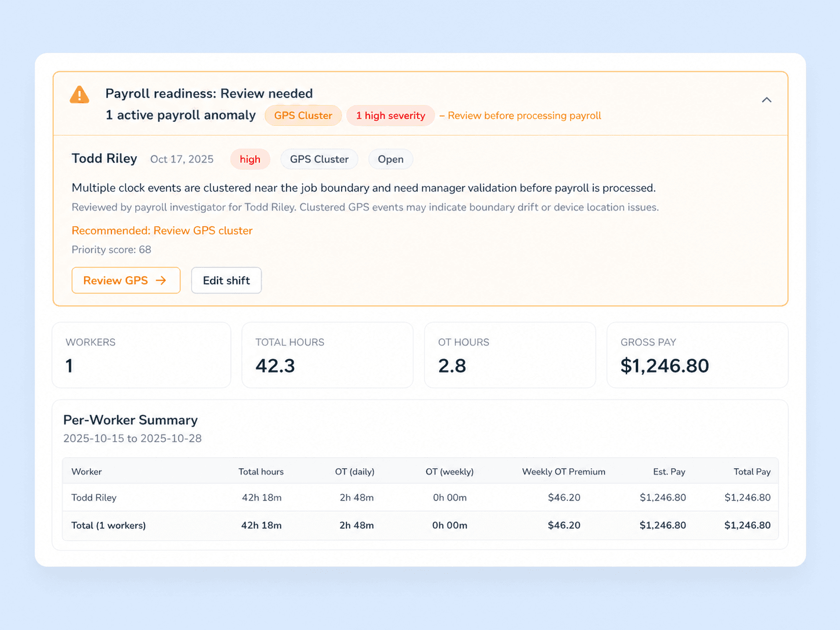Click the 'Oct 17, 2025' date
This screenshot has width=840, height=630.
pos(182,159)
